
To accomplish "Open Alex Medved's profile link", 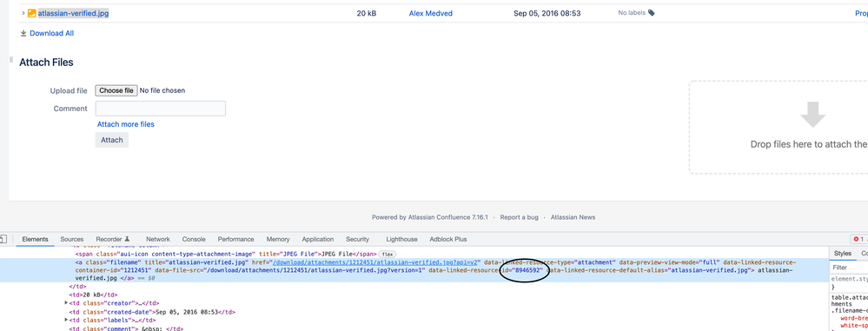I will [x=431, y=13].
